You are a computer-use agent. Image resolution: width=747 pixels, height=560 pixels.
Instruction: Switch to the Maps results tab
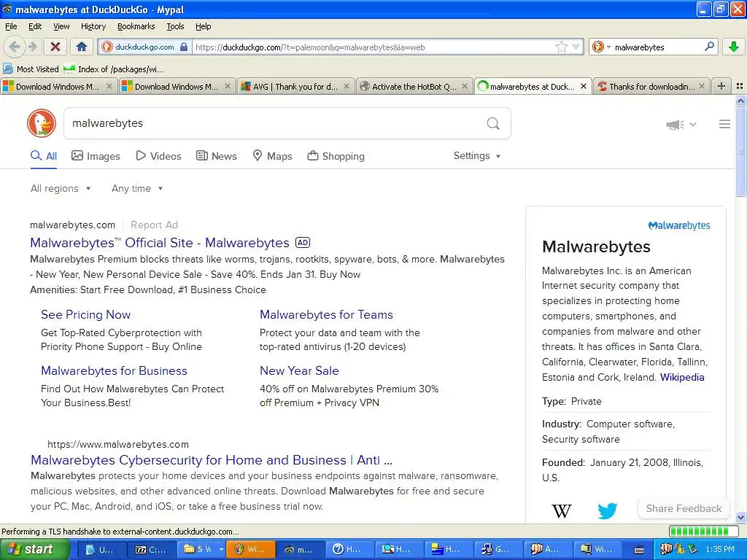[x=272, y=156]
